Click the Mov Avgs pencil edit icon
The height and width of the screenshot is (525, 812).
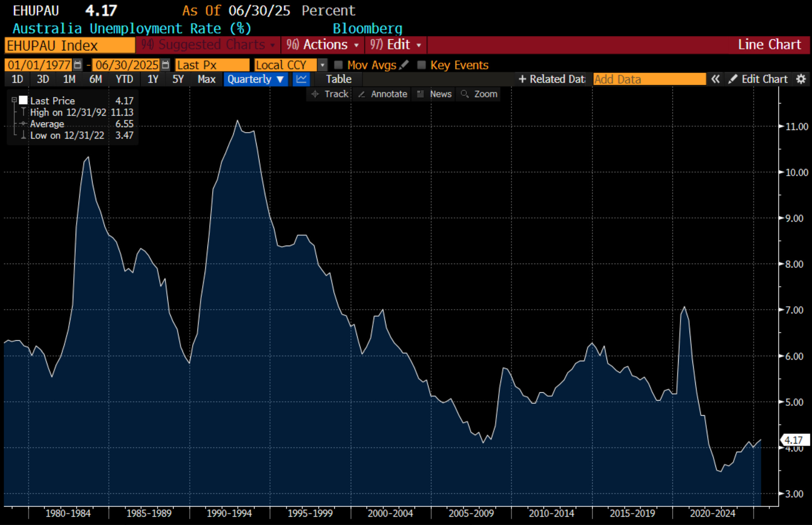tap(404, 65)
